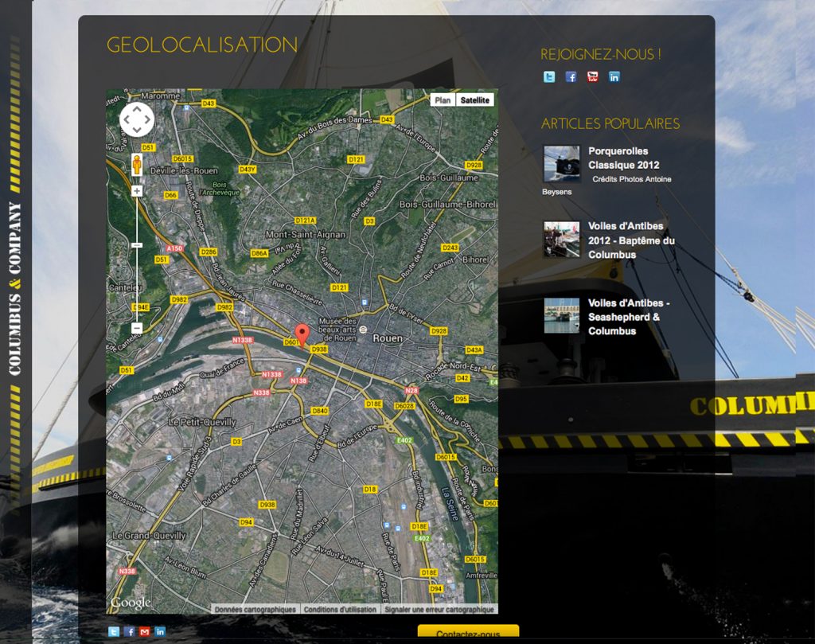Screen dimensions: 815x644
Task: Open the Seashepherd & Columbus article thumbnail
Action: [561, 315]
